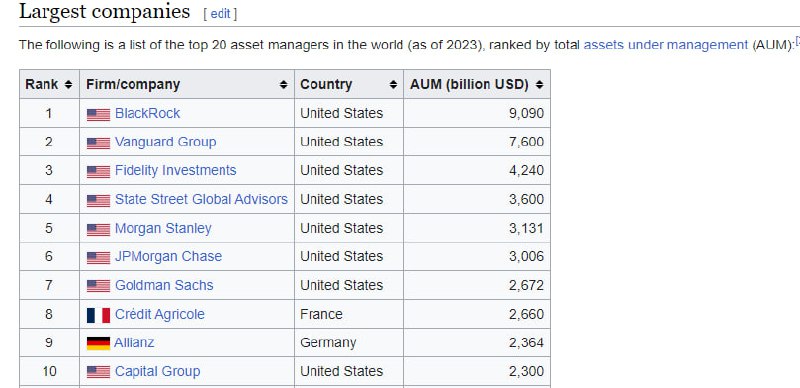The height and width of the screenshot is (388, 800).
Task: Open the Goldman Sachs link
Action: click(164, 285)
